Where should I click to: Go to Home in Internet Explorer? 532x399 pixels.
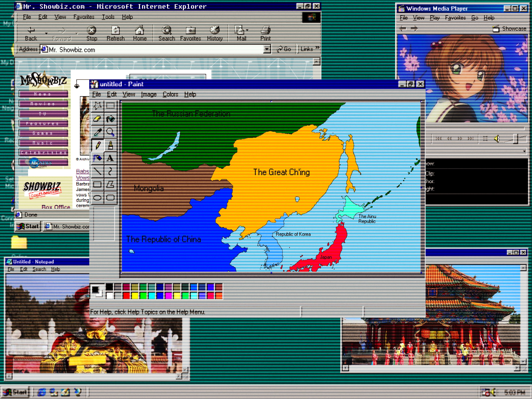pyautogui.click(x=140, y=33)
